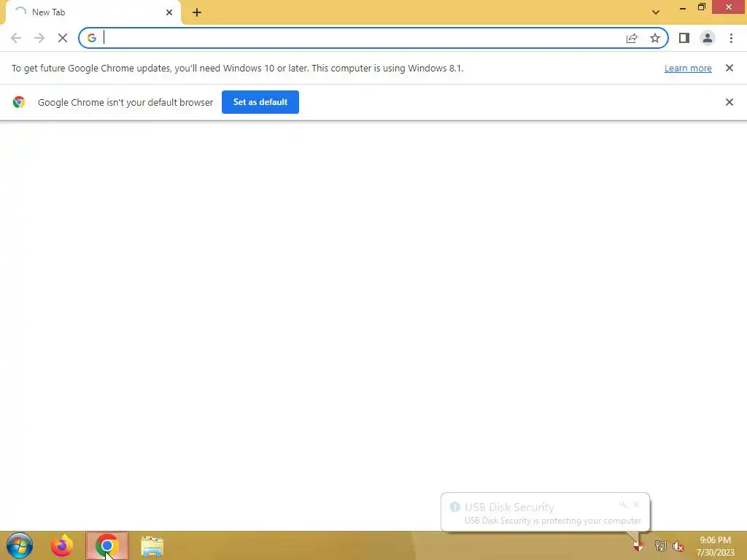Go forward with the Chrome forward arrow
Viewport: 747px width, 560px height.
click(x=39, y=38)
